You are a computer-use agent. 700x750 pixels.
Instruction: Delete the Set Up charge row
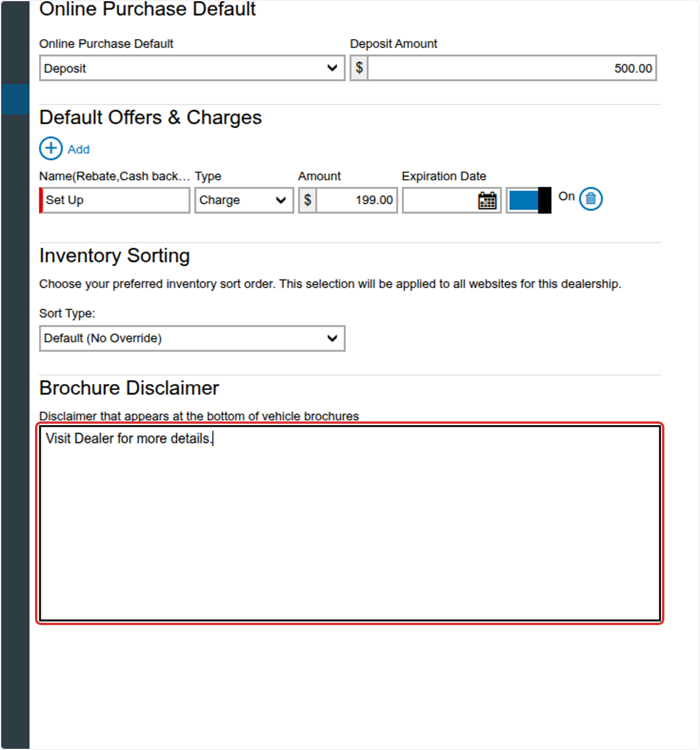click(591, 198)
